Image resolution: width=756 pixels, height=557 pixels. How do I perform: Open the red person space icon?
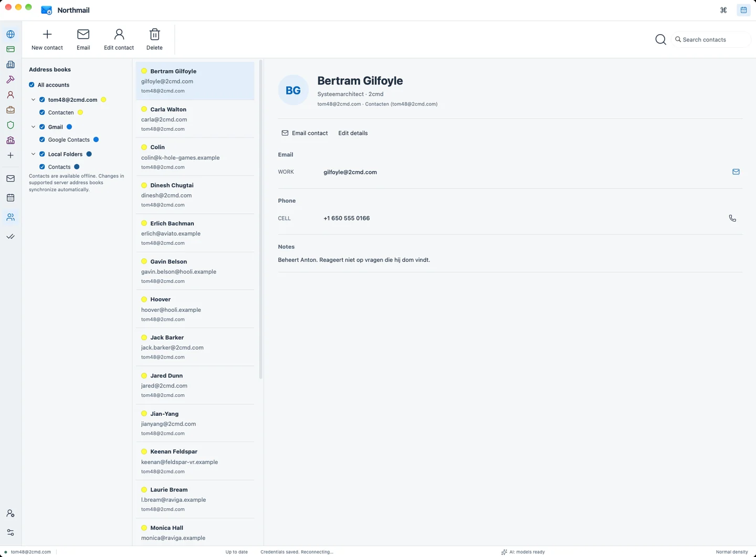click(10, 95)
